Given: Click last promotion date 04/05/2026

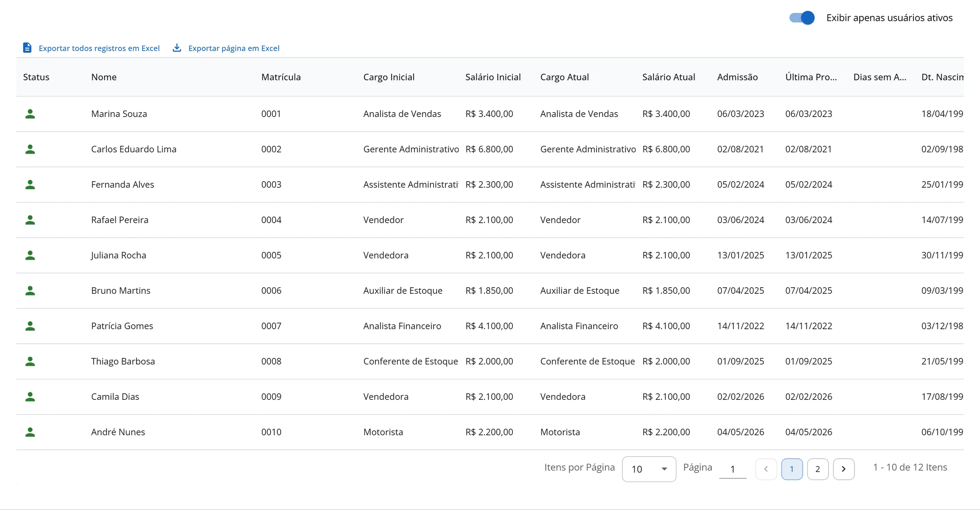Looking at the screenshot, I should [808, 432].
